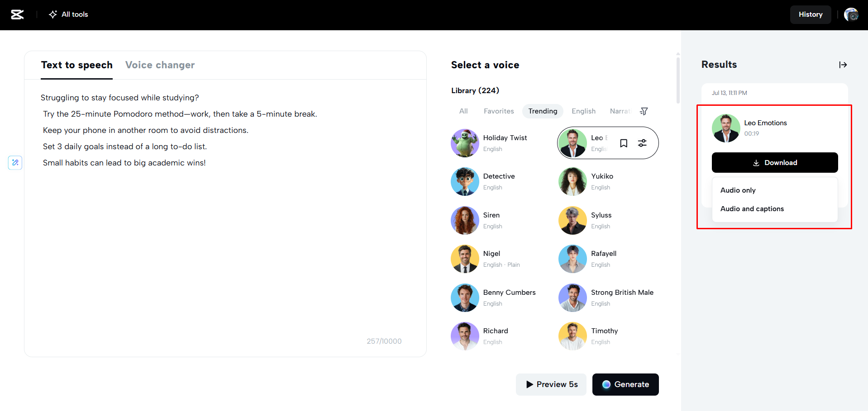Choose Audio only download option

click(738, 190)
